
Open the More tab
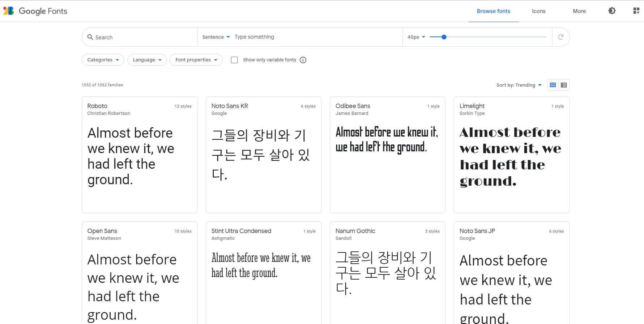pos(579,11)
